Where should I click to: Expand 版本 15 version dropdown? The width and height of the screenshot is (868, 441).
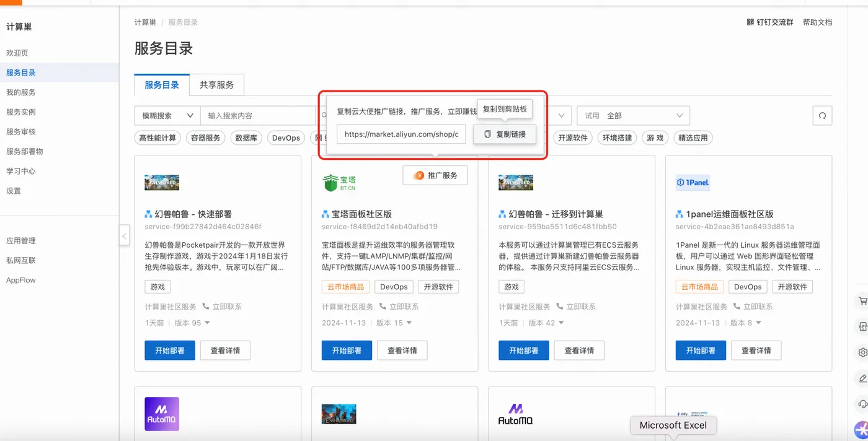point(409,323)
